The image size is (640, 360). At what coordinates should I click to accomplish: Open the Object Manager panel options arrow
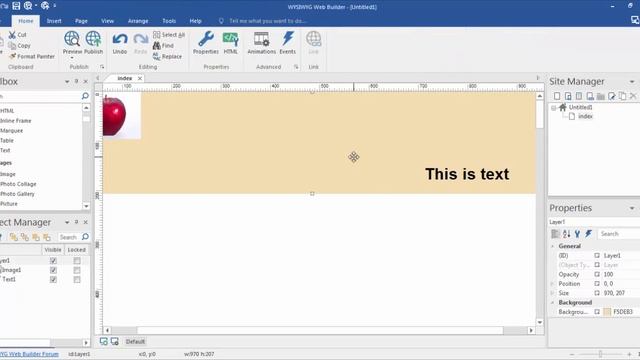pos(67,222)
